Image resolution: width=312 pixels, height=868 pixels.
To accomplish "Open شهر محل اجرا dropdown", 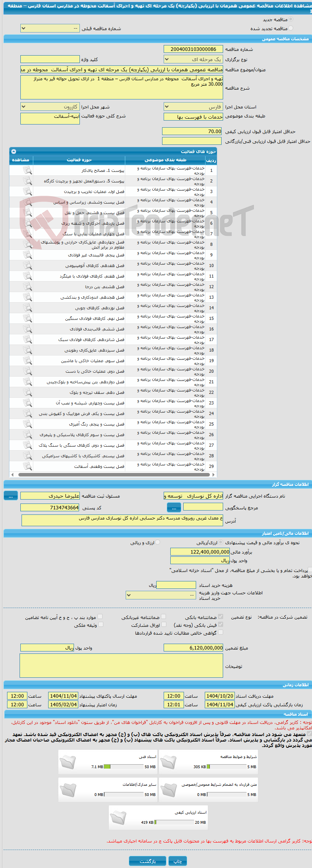I will pos(50,106).
